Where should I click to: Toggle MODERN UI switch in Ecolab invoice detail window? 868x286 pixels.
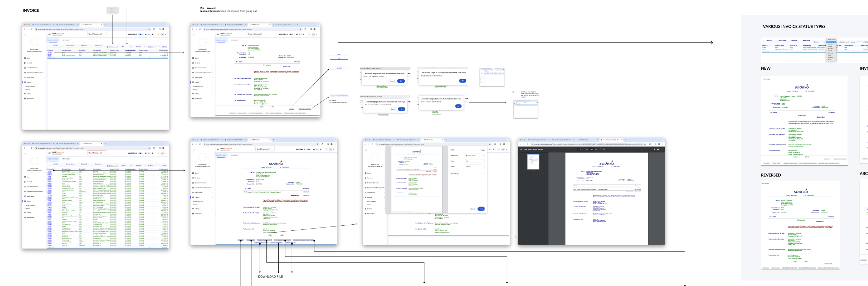308,149
